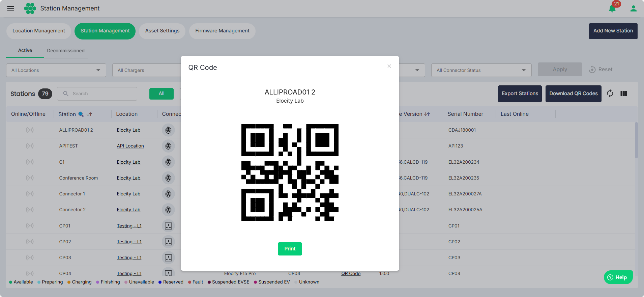Click Export Stations button
The width and height of the screenshot is (644, 297).
tap(520, 94)
